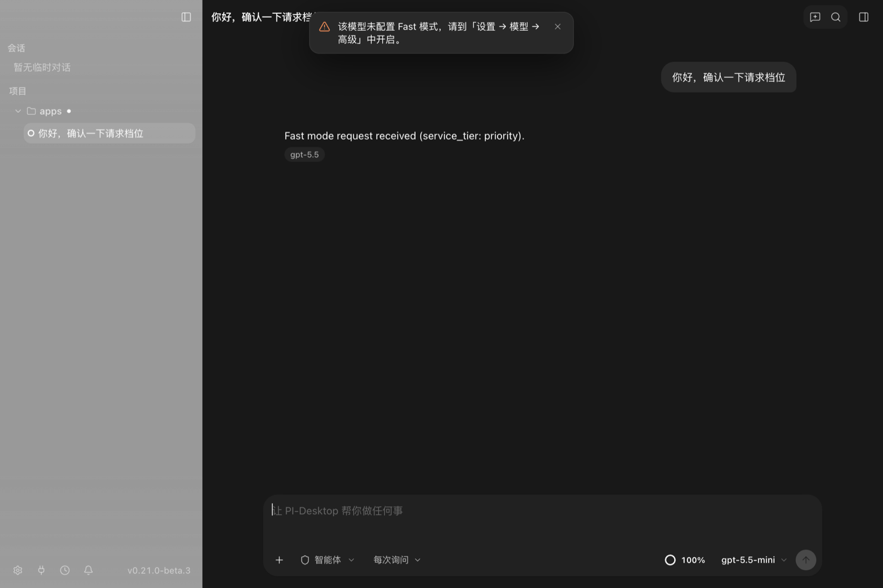Open notifications bell icon
Viewport: 883px width, 588px height.
[88, 570]
